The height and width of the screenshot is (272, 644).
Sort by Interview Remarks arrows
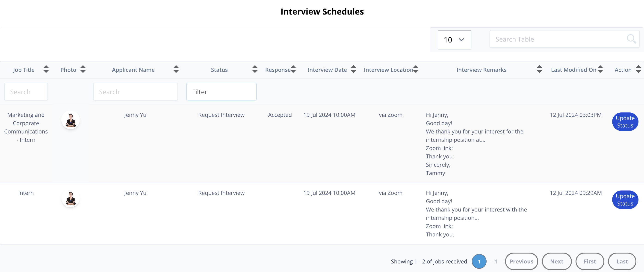540,69
